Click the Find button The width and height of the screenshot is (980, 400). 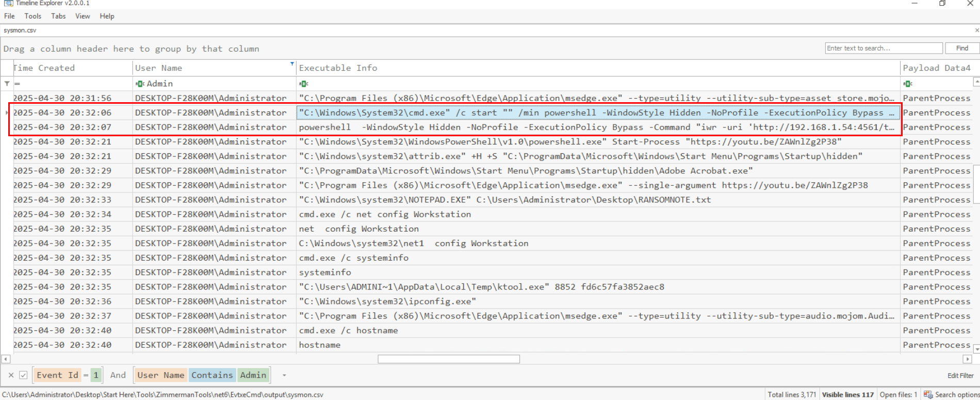962,48
